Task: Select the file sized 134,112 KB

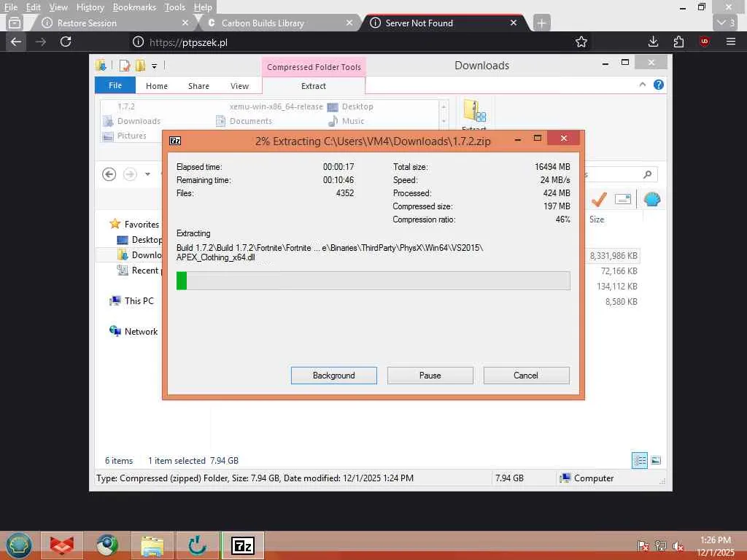Action: tap(617, 286)
